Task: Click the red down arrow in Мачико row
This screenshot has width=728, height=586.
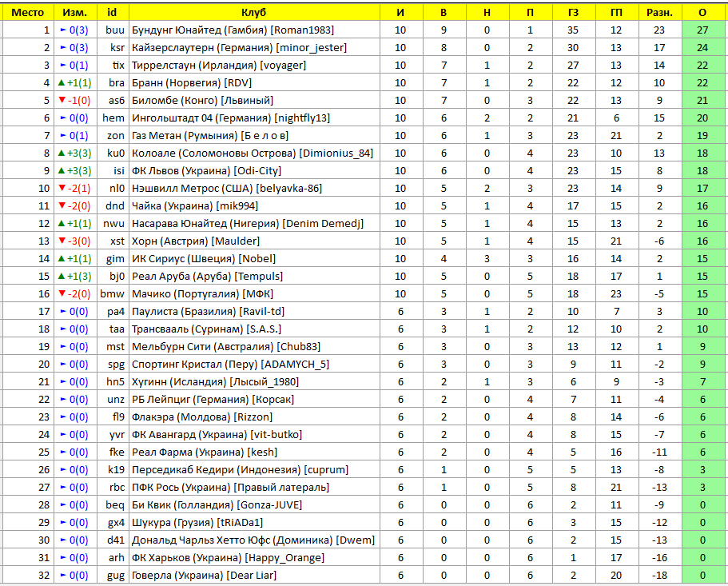Action: pyautogui.click(x=62, y=294)
